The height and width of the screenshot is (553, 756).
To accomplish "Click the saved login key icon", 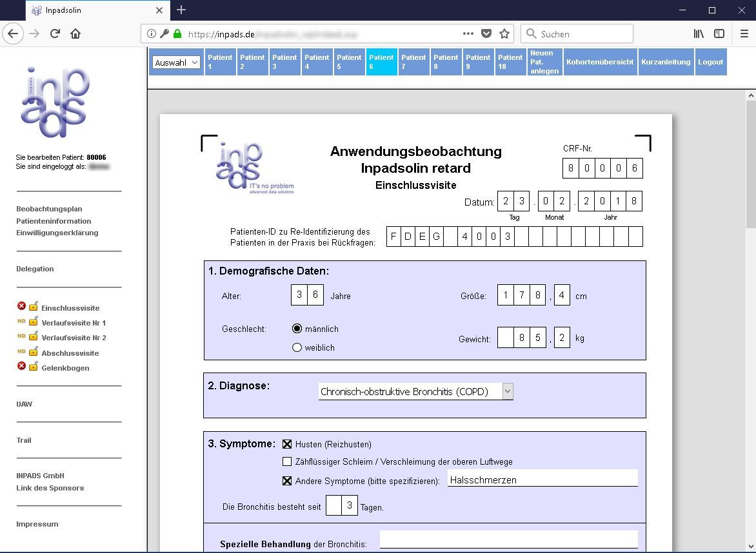I will tap(164, 34).
